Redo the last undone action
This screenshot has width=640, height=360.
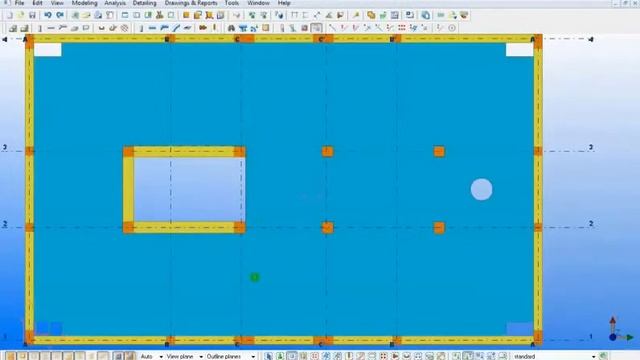[x=60, y=16]
